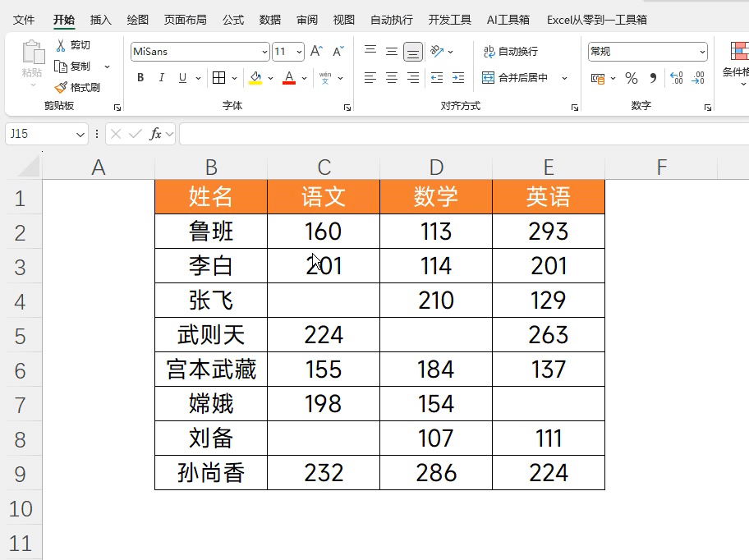Apply the red font color button
Image resolution: width=749 pixels, height=560 pixels.
click(x=289, y=78)
